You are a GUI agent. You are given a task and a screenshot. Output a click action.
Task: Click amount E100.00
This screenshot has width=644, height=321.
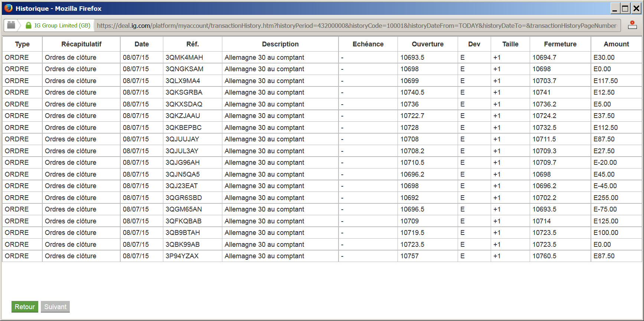click(606, 233)
